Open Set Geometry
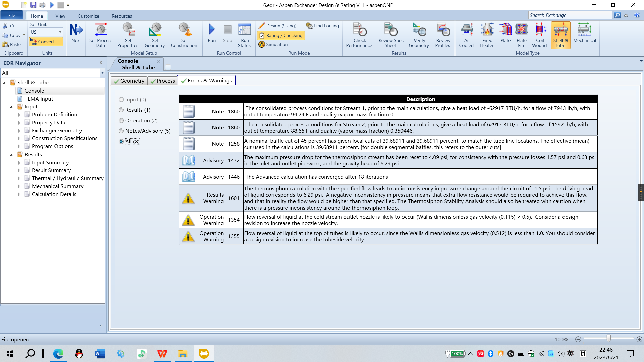 pos(155,35)
